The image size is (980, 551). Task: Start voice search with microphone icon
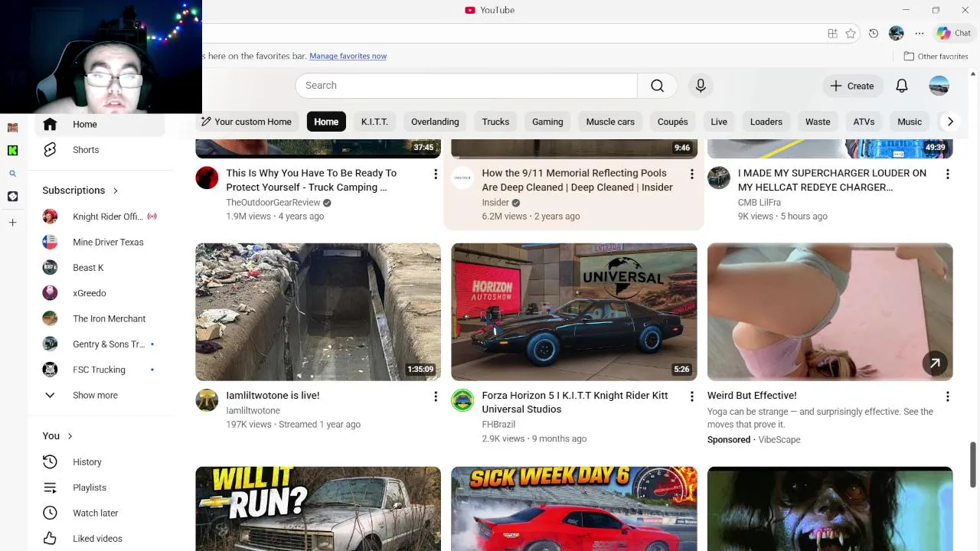point(701,86)
